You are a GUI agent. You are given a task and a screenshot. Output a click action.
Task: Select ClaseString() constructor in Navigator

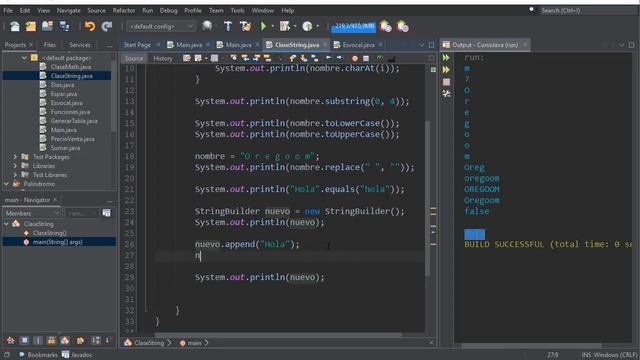(x=49, y=233)
